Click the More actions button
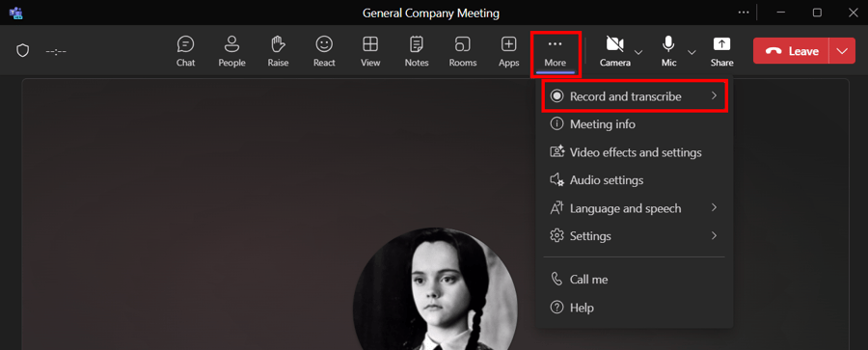Viewport: 868px width, 350px height. 556,53
